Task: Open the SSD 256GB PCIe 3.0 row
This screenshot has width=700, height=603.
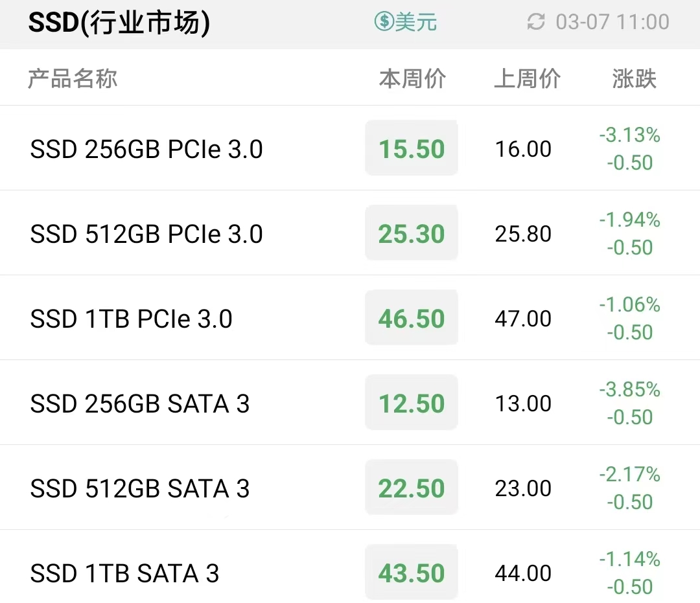Action: (350, 148)
